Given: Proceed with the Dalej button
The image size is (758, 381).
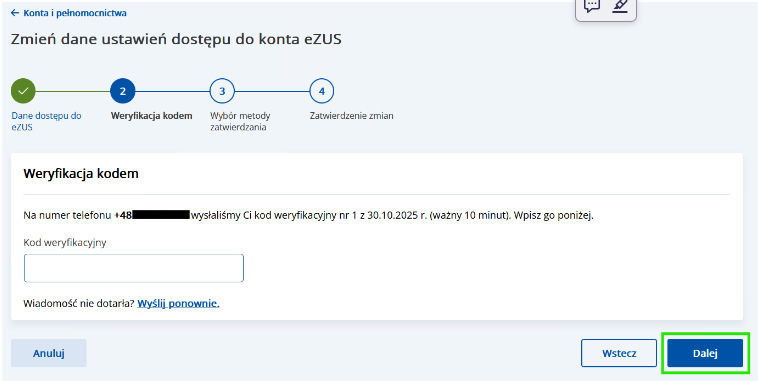Looking at the screenshot, I should [705, 353].
